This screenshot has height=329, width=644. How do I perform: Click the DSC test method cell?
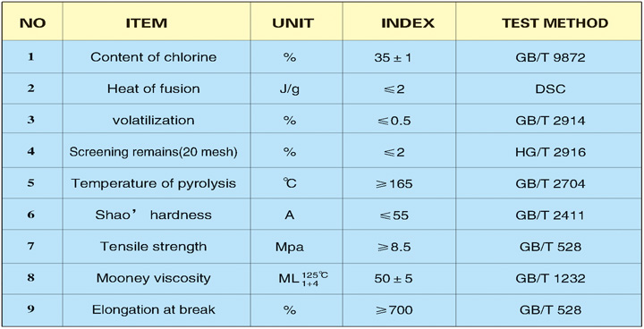click(x=548, y=89)
